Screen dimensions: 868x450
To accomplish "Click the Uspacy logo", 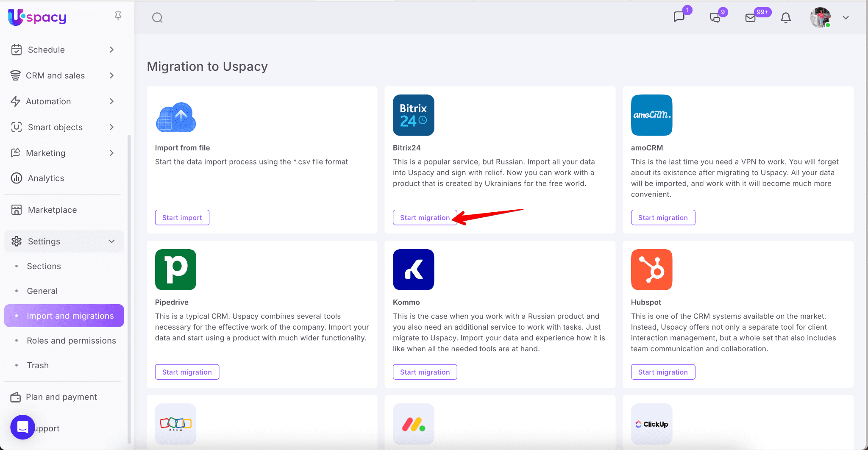I will click(x=37, y=17).
